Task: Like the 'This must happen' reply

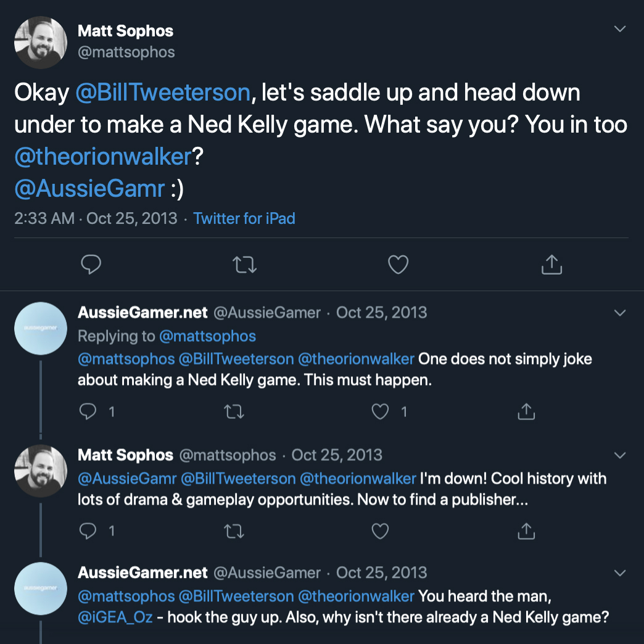Action: [381, 411]
